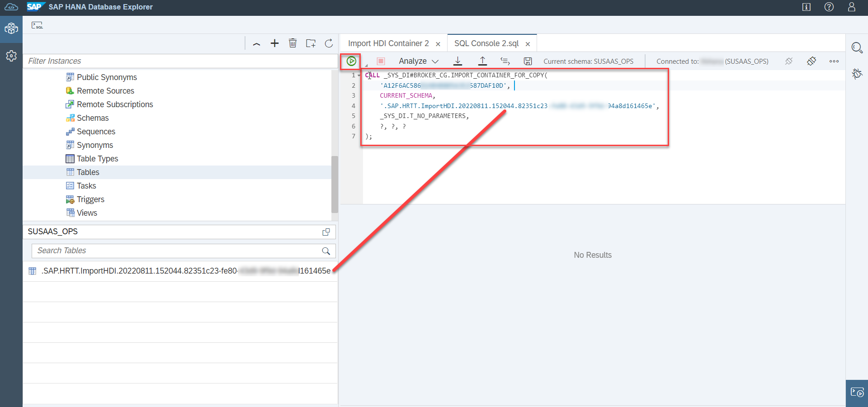Image resolution: width=868 pixels, height=407 pixels.
Task: Click the upload/export file icon in SQL toolbar
Action: (482, 61)
